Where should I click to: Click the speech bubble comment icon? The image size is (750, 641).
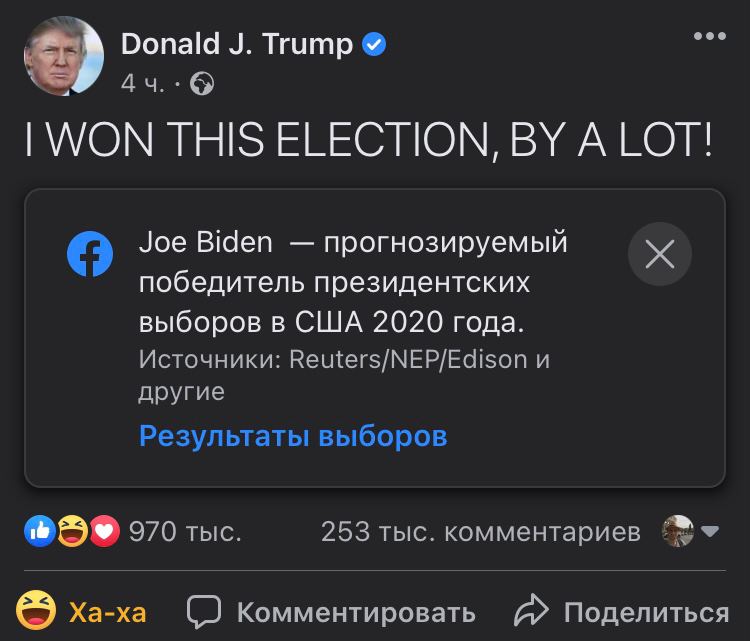point(204,611)
